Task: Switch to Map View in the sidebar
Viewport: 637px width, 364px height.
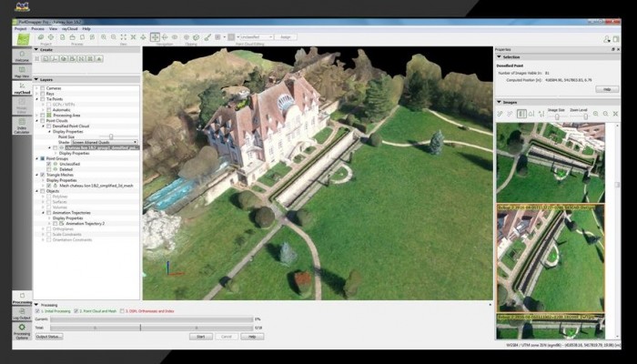Action: coord(22,72)
